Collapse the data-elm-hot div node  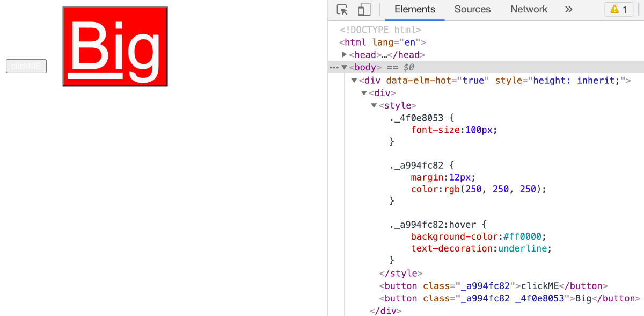click(x=354, y=81)
